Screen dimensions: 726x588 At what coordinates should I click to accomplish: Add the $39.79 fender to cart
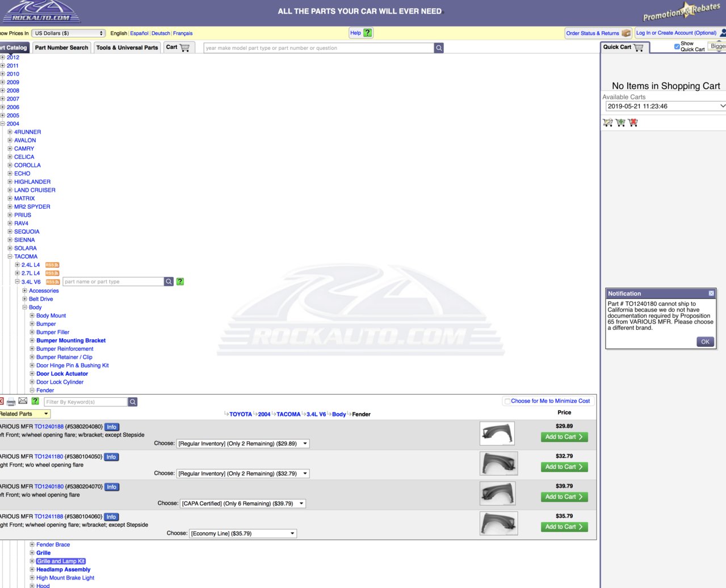click(x=564, y=497)
